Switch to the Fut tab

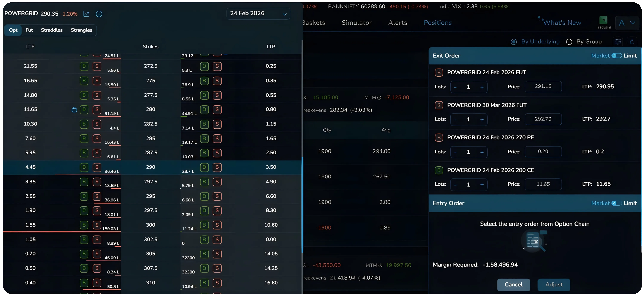coord(29,30)
